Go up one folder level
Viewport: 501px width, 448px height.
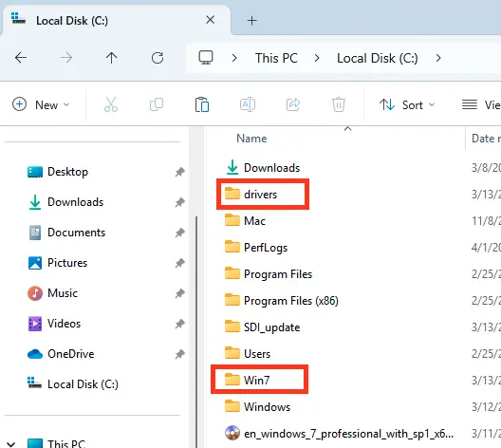[112, 58]
